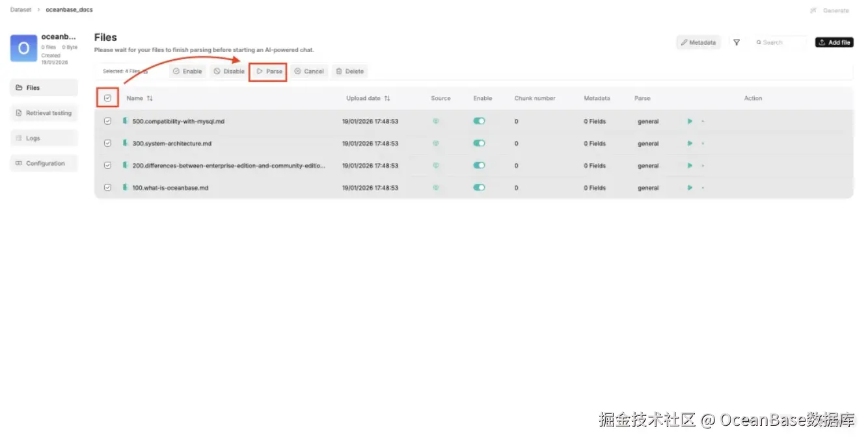Screen dimensions: 868x442
Task: Open file name 300.system-architecture.md
Action: (172, 144)
